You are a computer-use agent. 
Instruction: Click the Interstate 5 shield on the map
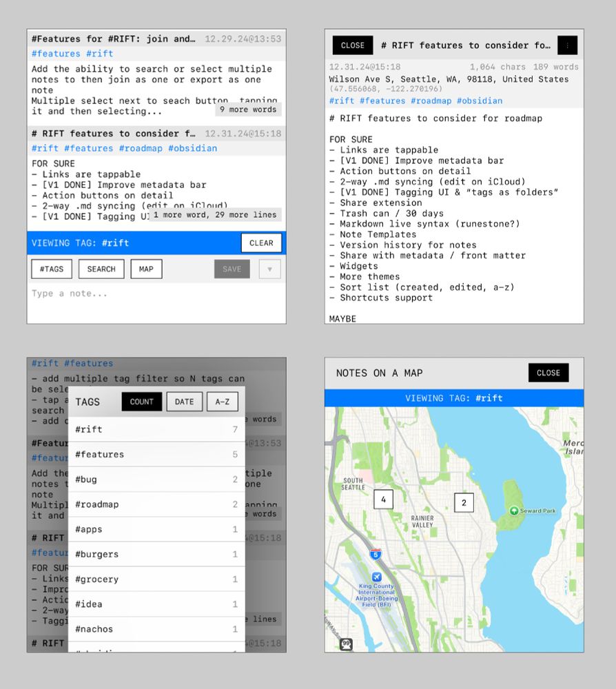(x=376, y=554)
